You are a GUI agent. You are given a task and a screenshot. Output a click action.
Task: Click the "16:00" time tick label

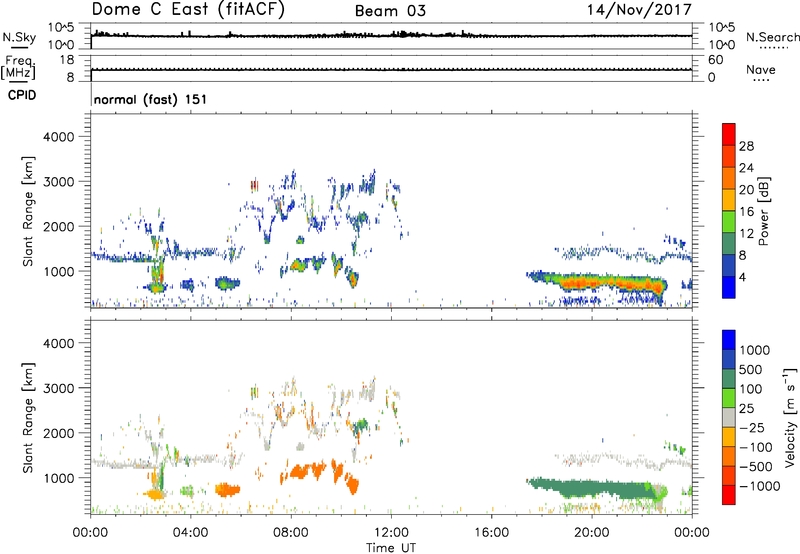pos(491,533)
